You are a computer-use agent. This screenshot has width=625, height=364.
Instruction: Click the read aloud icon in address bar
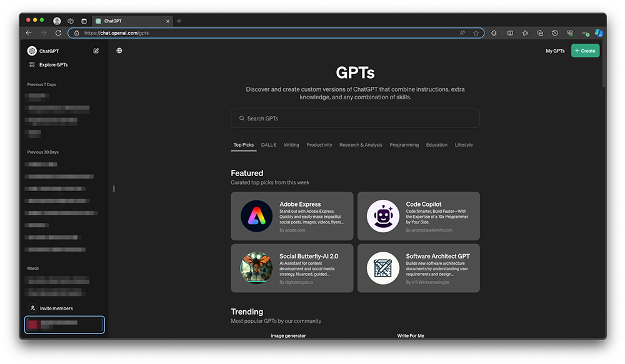[x=462, y=33]
